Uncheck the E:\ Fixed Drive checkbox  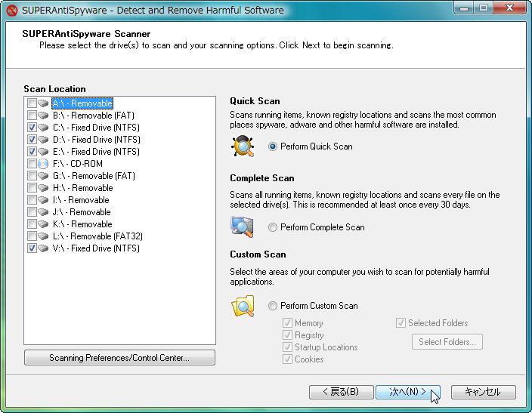(32, 152)
